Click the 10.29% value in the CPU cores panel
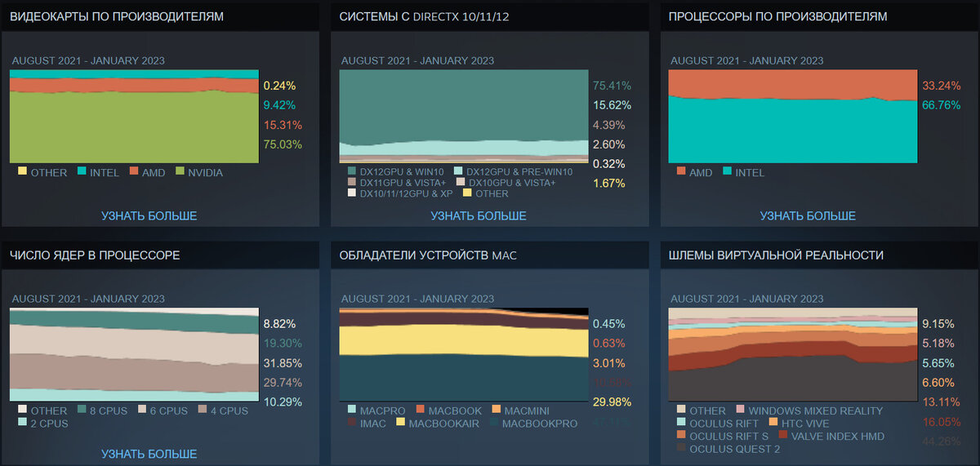The width and height of the screenshot is (980, 466). 283,402
